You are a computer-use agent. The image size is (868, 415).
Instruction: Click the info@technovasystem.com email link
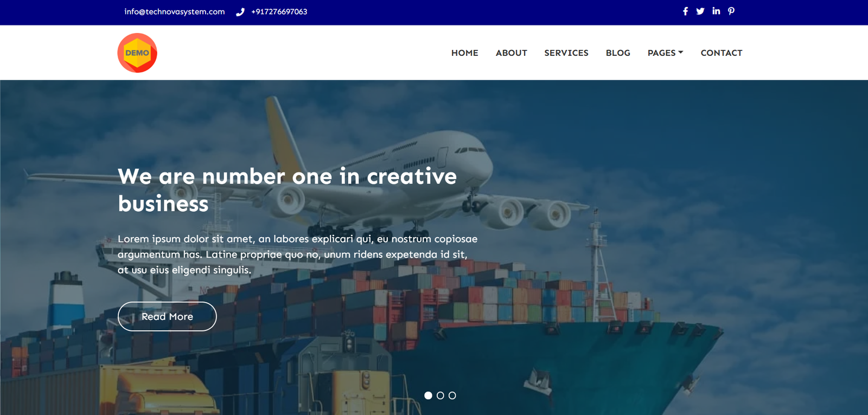tap(175, 11)
